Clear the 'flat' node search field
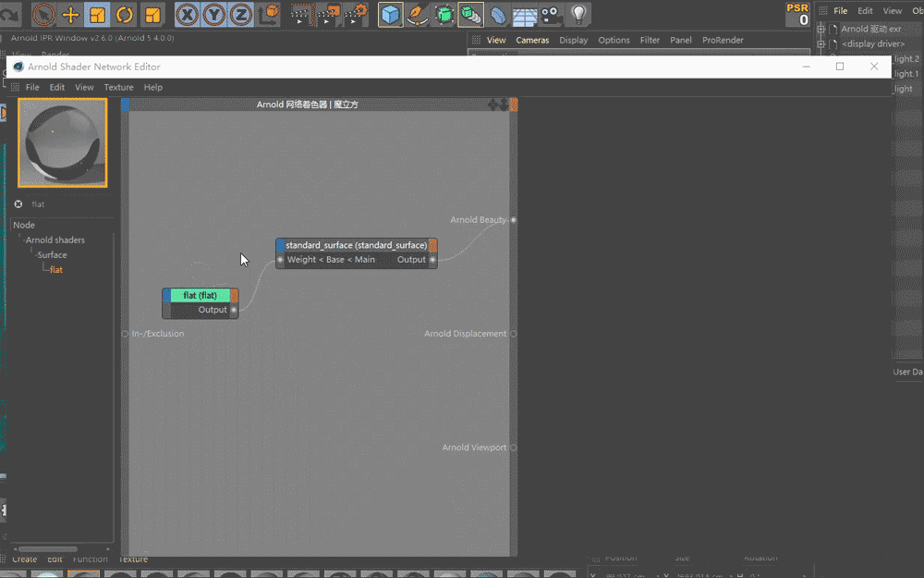The width and height of the screenshot is (924, 578). [18, 204]
